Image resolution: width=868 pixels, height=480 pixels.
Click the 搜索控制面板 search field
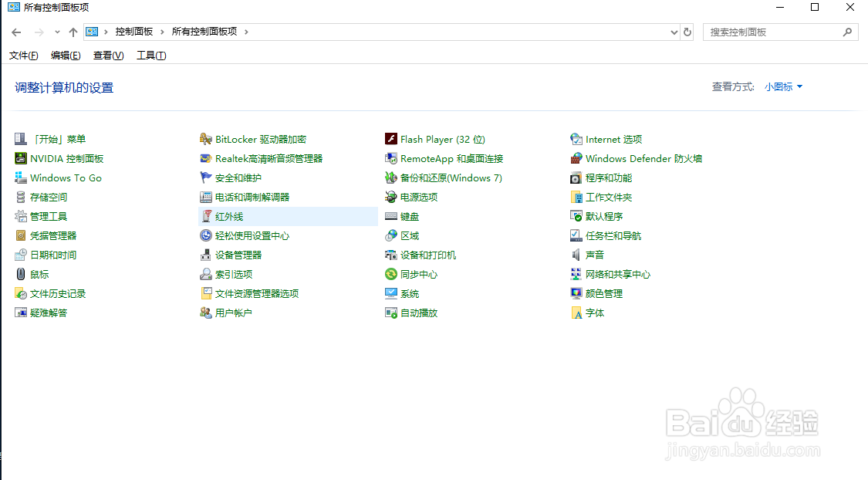tap(781, 32)
